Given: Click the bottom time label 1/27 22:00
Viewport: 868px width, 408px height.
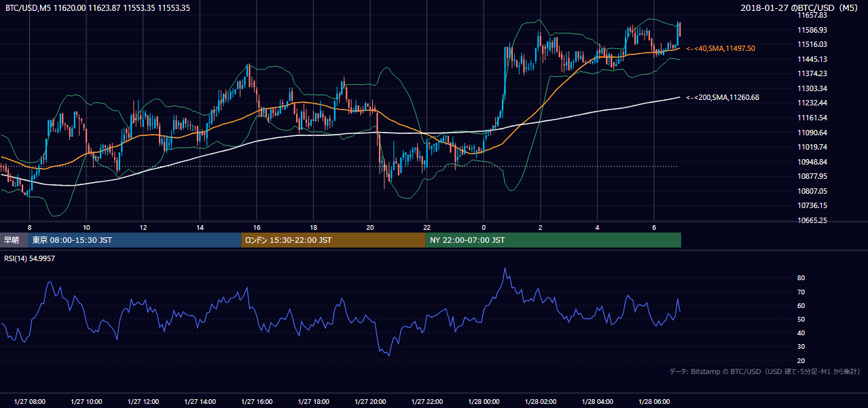Looking at the screenshot, I should (427, 401).
